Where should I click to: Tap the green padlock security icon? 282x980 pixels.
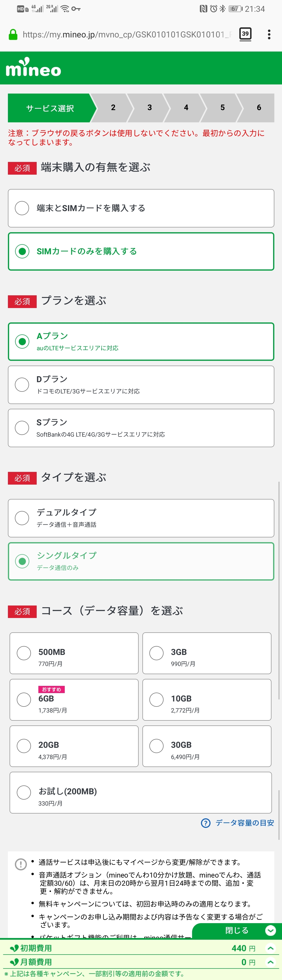pyautogui.click(x=13, y=35)
